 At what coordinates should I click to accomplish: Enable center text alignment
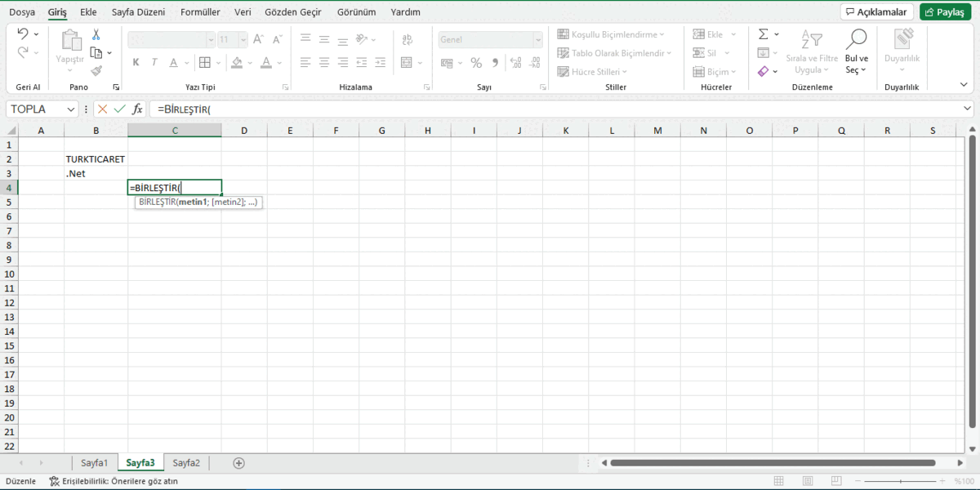click(323, 62)
